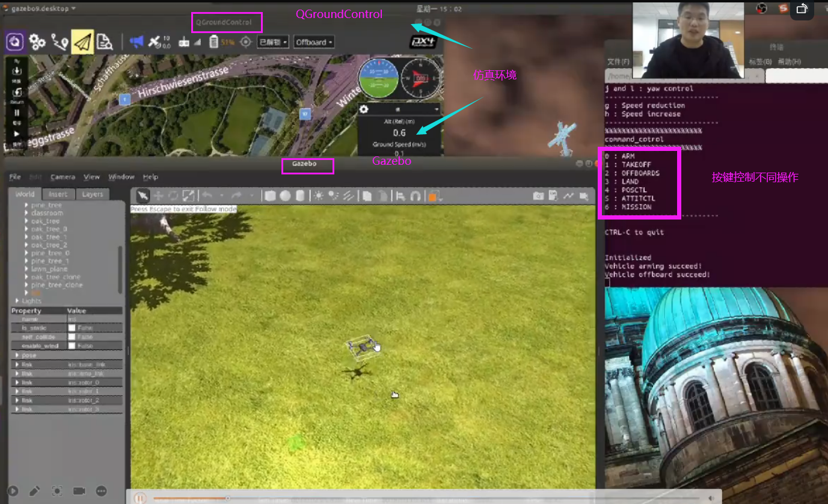Copy the selected Gazebo model
Image resolution: width=828 pixels, height=504 pixels.
[x=366, y=195]
